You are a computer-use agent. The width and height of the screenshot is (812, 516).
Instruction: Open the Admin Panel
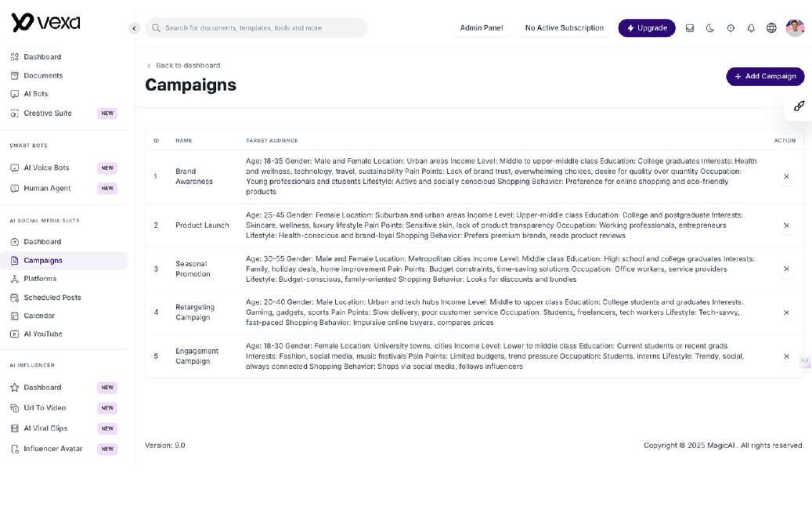(481, 28)
